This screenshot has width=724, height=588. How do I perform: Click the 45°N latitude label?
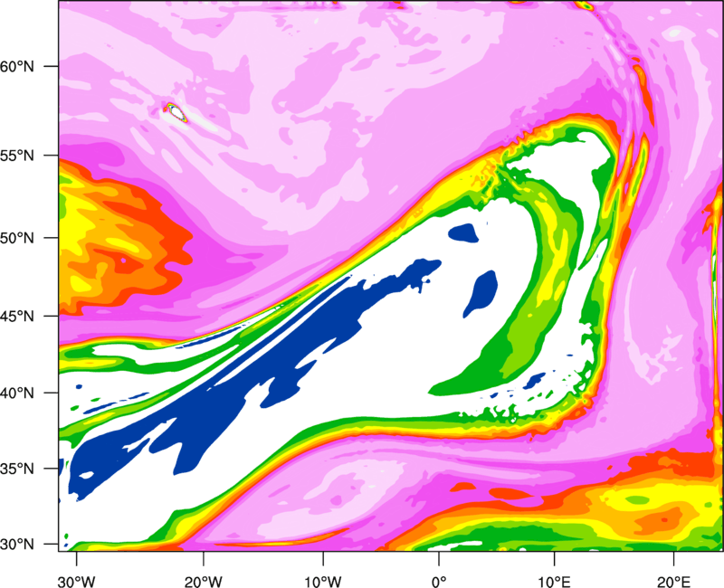(17, 316)
